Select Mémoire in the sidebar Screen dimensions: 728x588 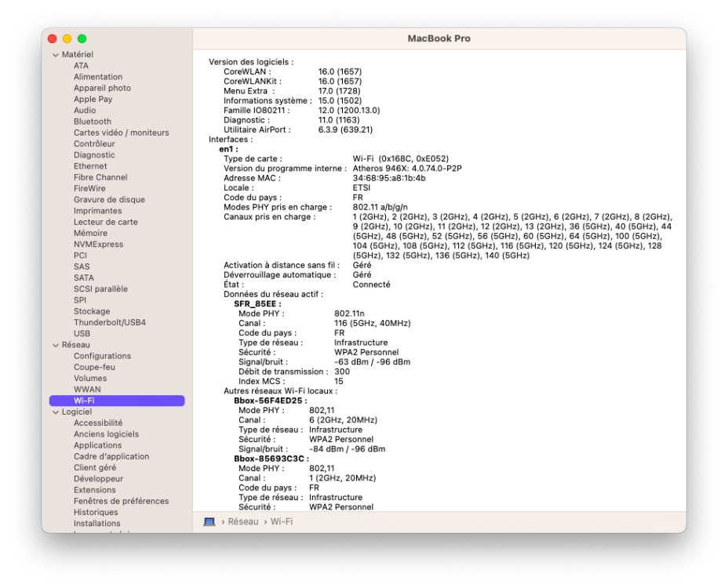(90, 233)
